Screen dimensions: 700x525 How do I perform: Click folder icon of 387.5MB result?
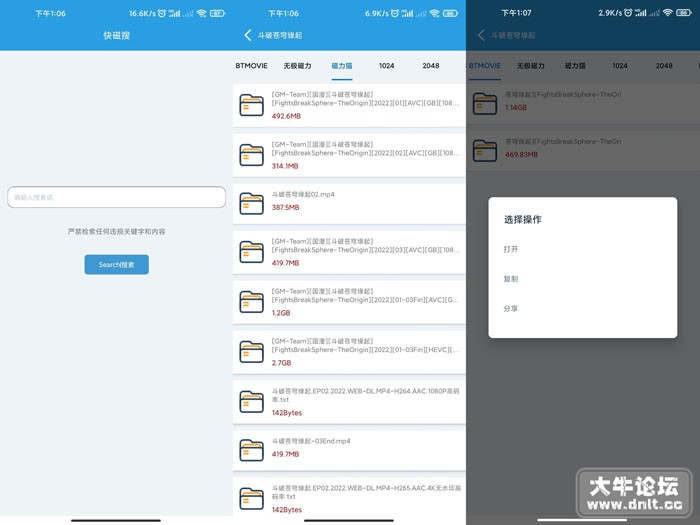pos(251,203)
